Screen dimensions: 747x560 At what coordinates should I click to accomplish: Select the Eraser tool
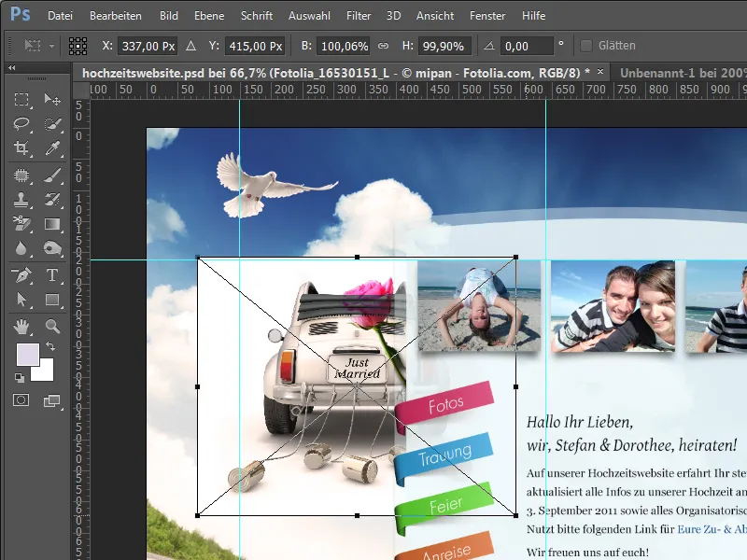pyautogui.click(x=21, y=224)
